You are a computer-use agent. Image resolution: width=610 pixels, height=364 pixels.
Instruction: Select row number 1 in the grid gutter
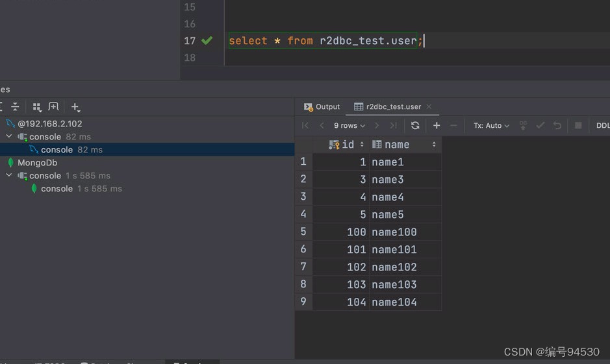coord(303,161)
